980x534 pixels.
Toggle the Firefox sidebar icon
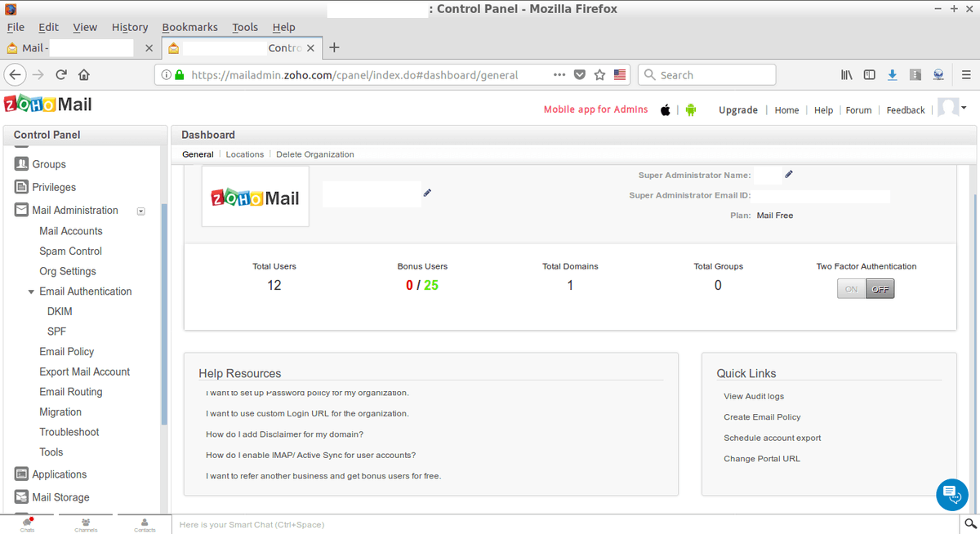(x=870, y=74)
